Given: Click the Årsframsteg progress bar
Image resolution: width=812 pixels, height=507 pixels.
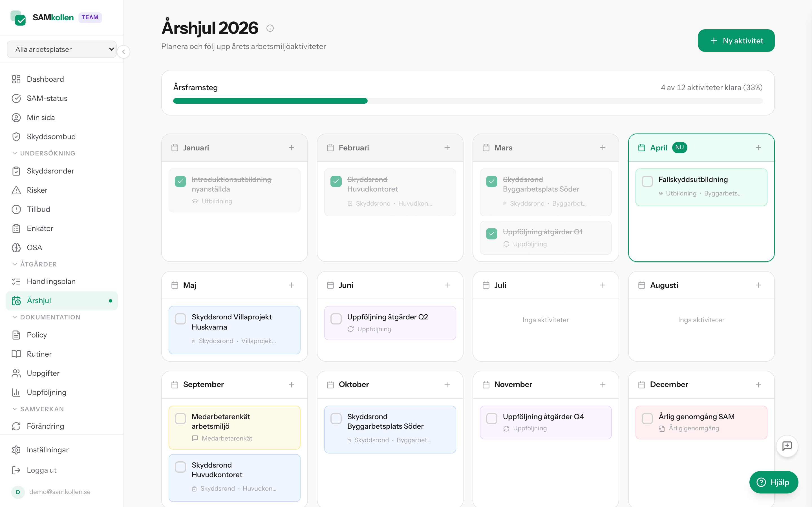Looking at the screenshot, I should coord(468,101).
